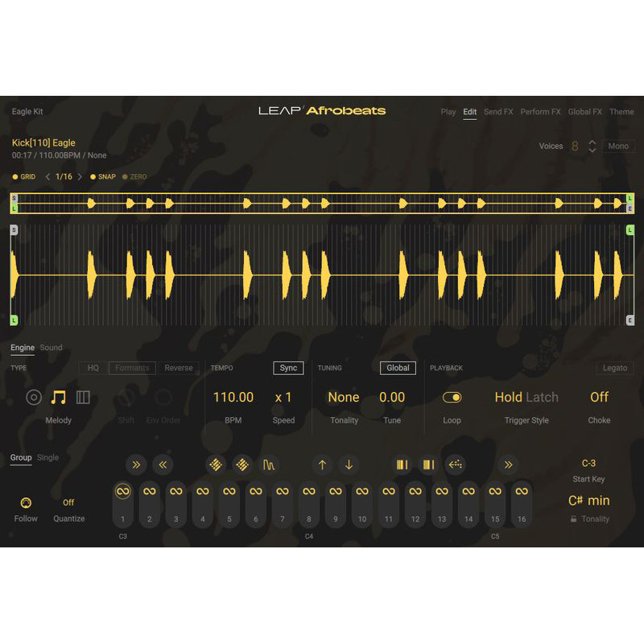Enable the HQ mode button
The width and height of the screenshot is (644, 644).
[x=93, y=368]
